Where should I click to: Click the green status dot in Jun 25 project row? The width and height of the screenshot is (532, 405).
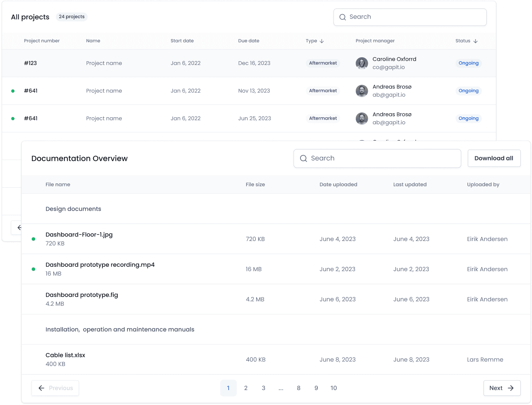[x=13, y=118]
